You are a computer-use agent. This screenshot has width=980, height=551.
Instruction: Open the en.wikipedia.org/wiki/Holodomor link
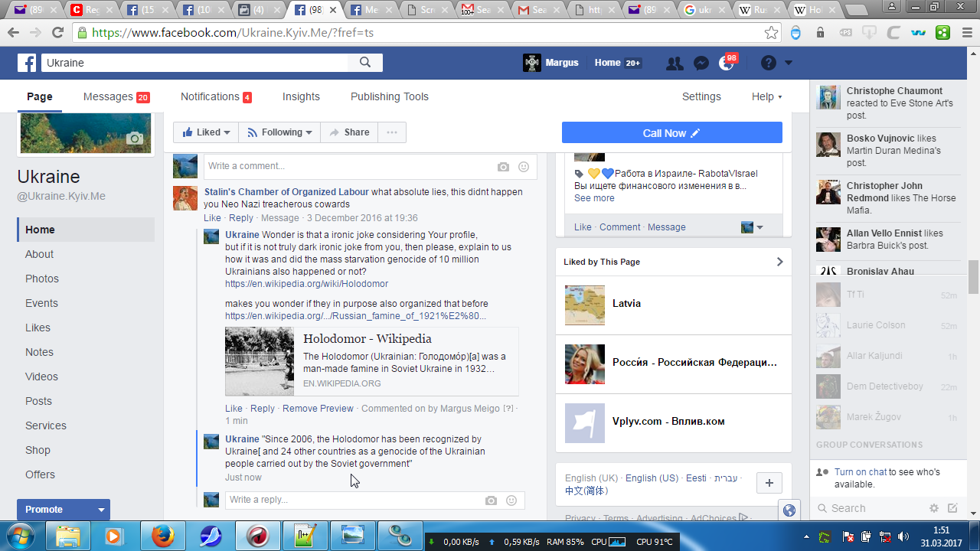pos(306,284)
